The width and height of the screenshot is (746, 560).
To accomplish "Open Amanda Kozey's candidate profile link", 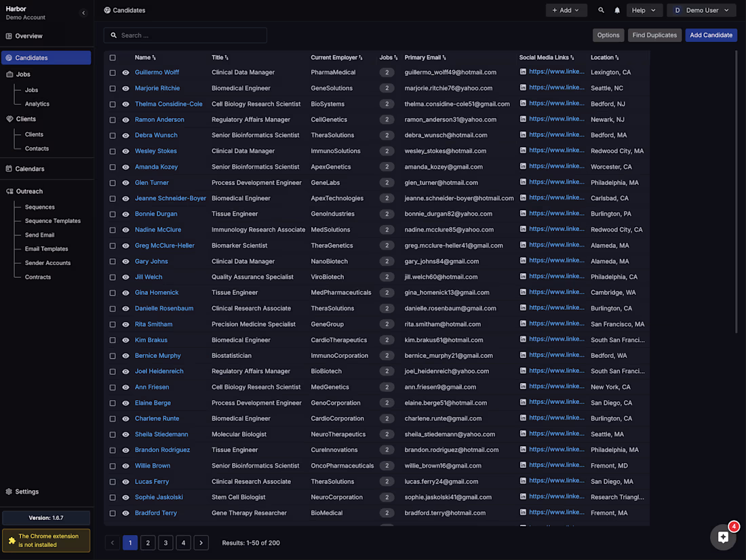I will coord(156,167).
